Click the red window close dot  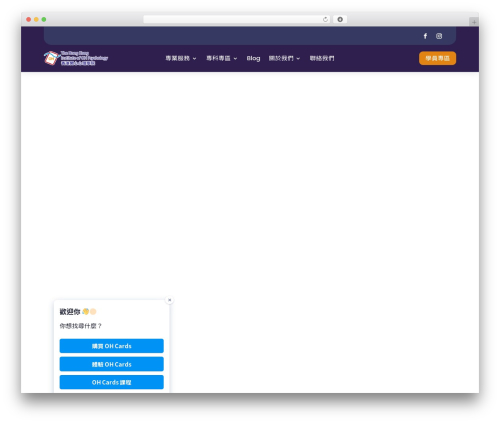pos(29,19)
